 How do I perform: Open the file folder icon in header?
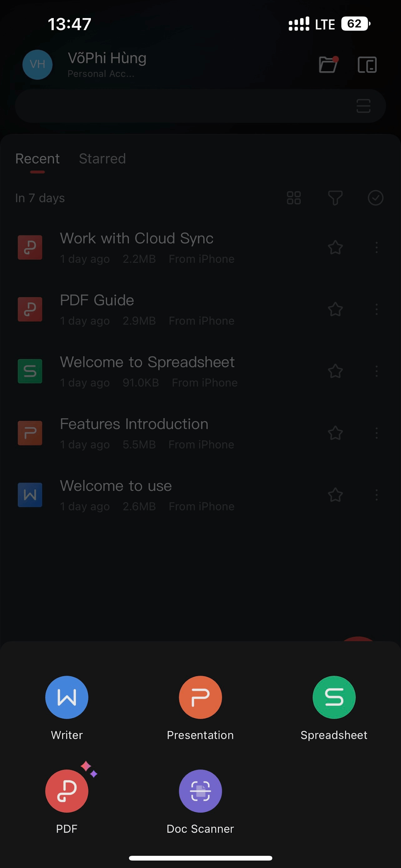point(328,65)
